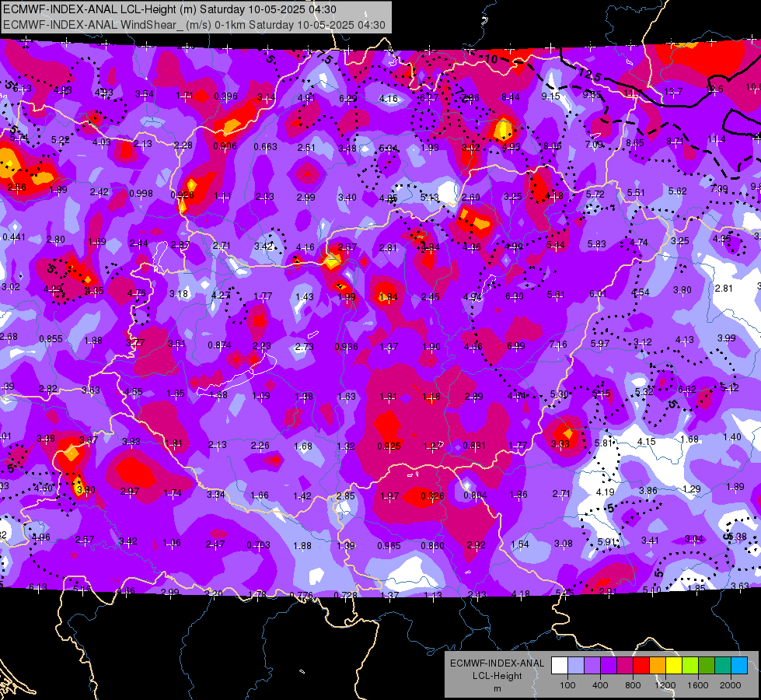
Task: Click the wind shear value 0.776
Action: point(302,595)
